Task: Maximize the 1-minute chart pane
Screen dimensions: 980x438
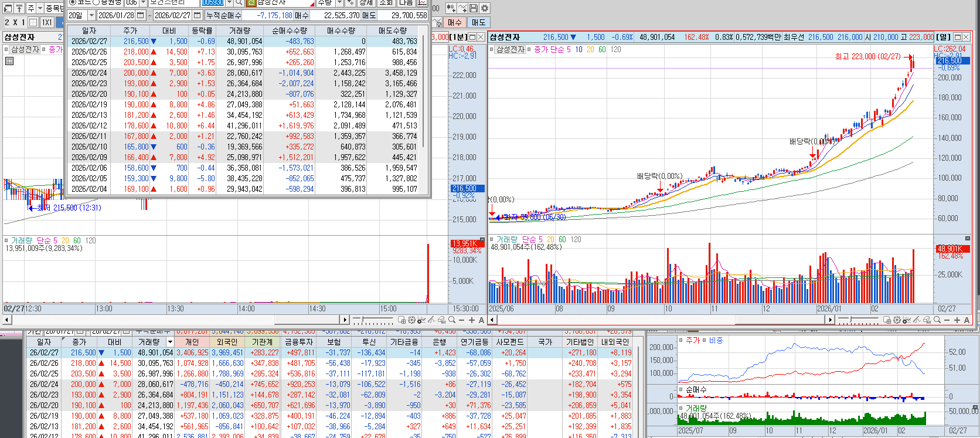Action: coord(472,37)
